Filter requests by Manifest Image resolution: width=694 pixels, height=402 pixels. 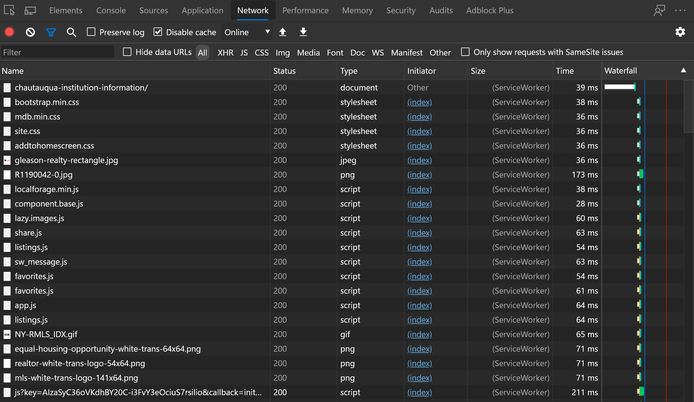[x=406, y=52]
